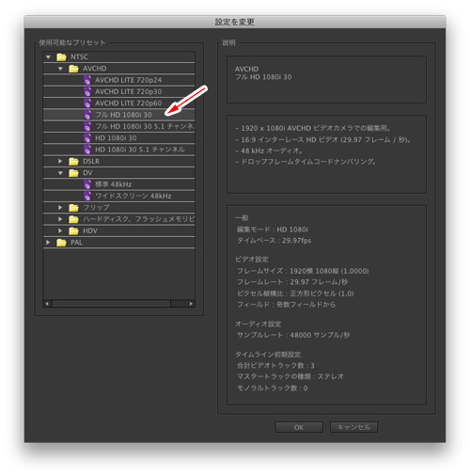Image resolution: width=470 pixels, height=476 pixels.
Task: Click preset icon for 標準 48kHz
Action: point(87,184)
